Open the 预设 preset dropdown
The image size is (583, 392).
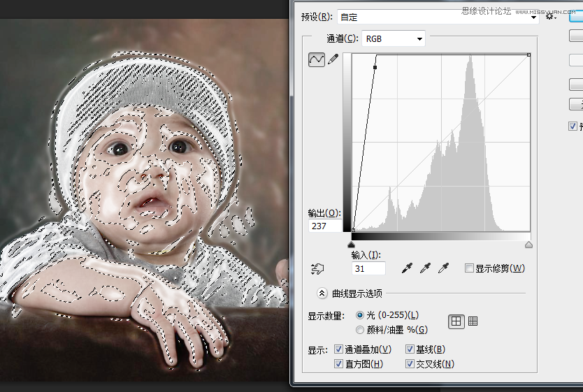(x=438, y=17)
